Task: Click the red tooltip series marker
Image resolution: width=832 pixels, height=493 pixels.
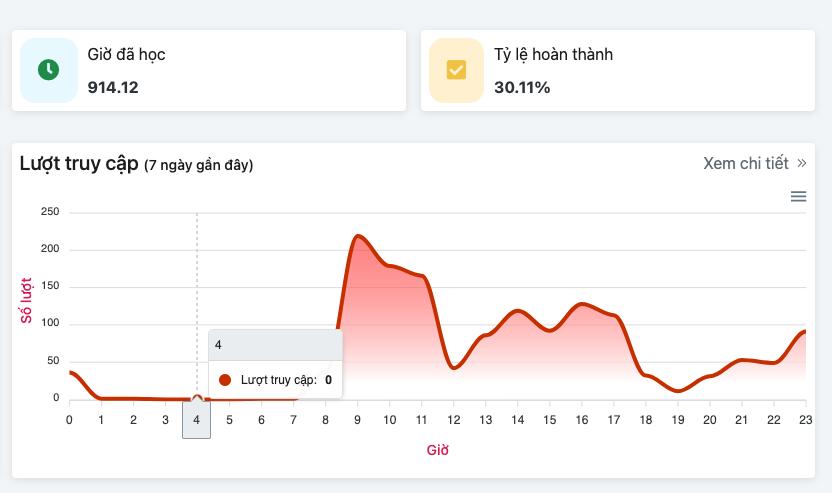Action: pyautogui.click(x=225, y=380)
